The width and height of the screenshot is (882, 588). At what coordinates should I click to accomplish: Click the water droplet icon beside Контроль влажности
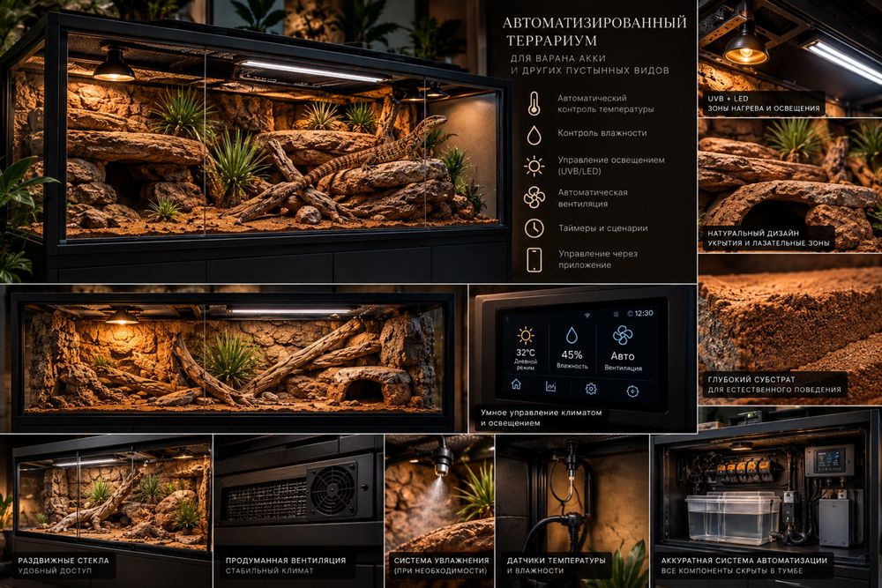tap(534, 135)
